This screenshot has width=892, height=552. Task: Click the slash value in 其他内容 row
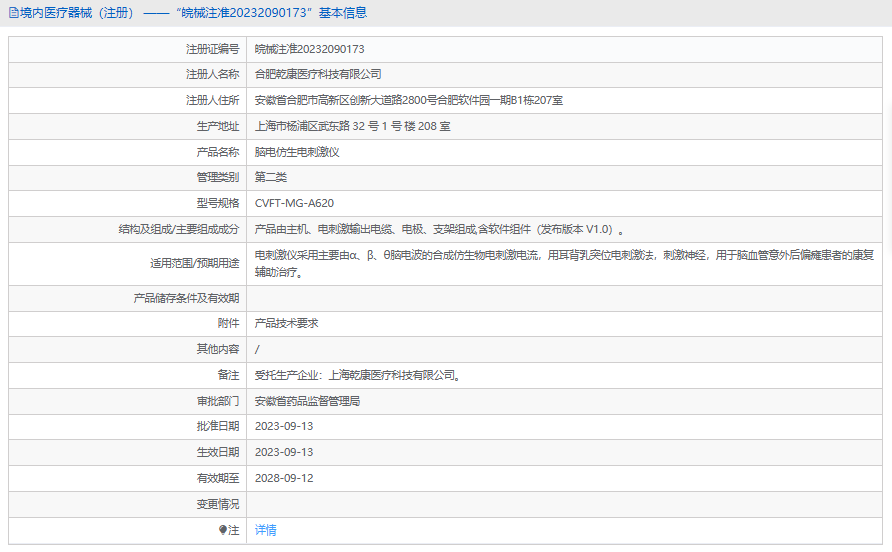click(x=257, y=349)
